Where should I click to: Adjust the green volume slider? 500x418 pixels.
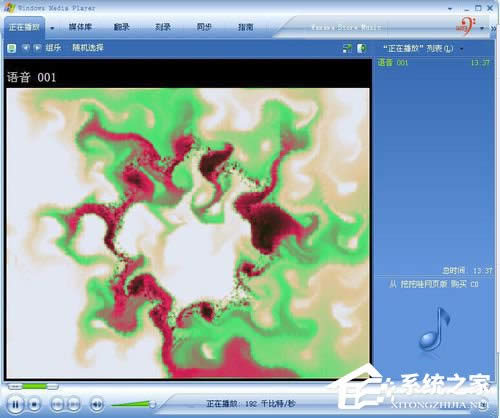tap(133, 404)
